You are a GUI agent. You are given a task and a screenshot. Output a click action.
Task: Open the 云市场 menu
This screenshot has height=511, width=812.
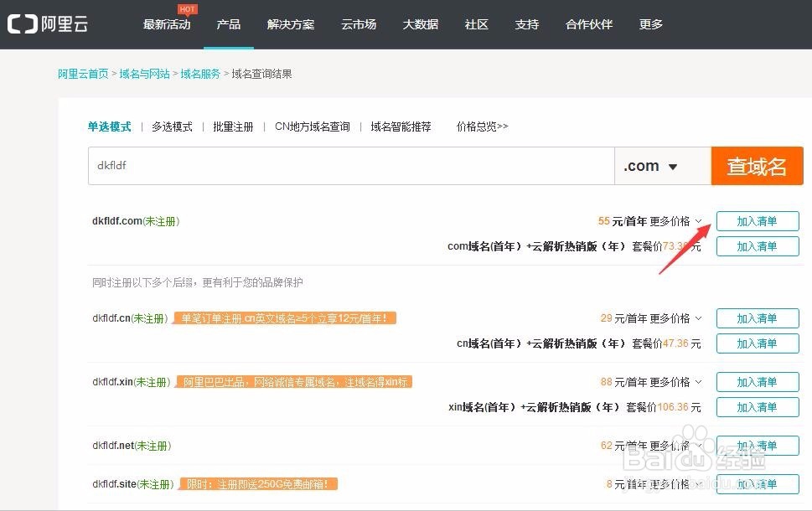point(359,24)
